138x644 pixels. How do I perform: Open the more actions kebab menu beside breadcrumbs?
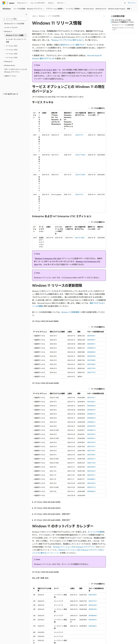point(104,16)
